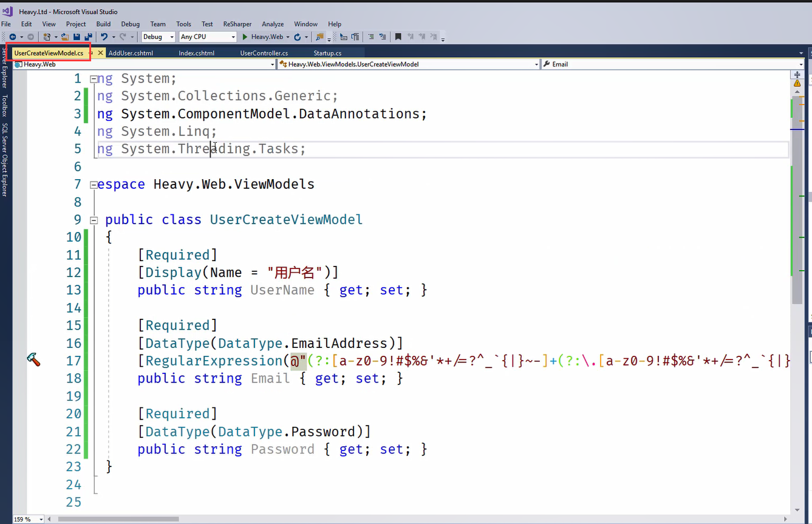Viewport: 812px width, 524px height.
Task: Click the Save icon in toolbar
Action: click(77, 37)
